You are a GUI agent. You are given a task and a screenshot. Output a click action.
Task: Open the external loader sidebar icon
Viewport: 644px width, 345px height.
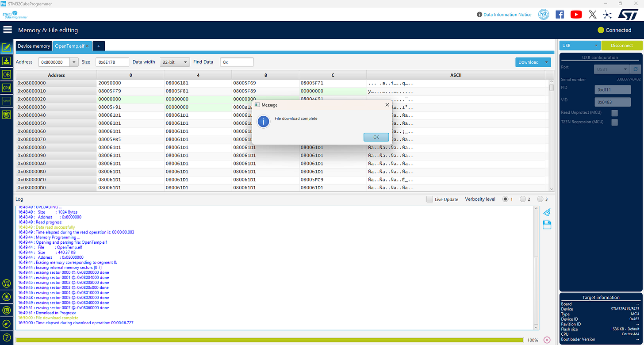7,296
